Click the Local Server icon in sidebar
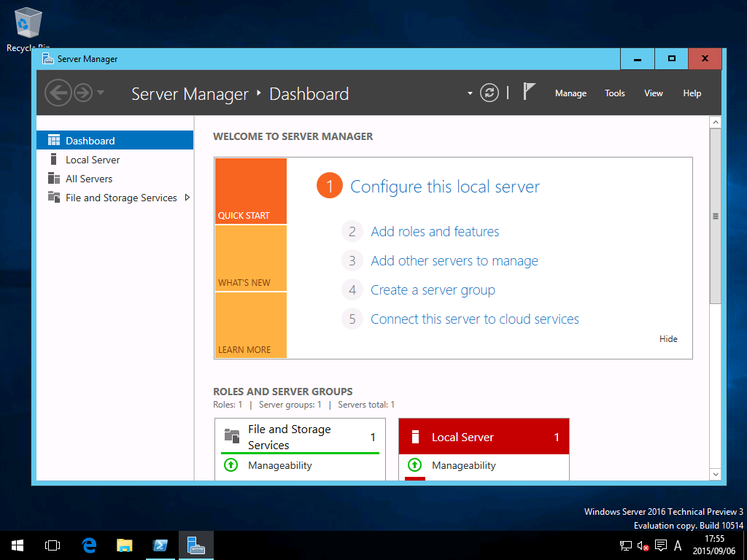This screenshot has height=560, width=747. point(53,159)
